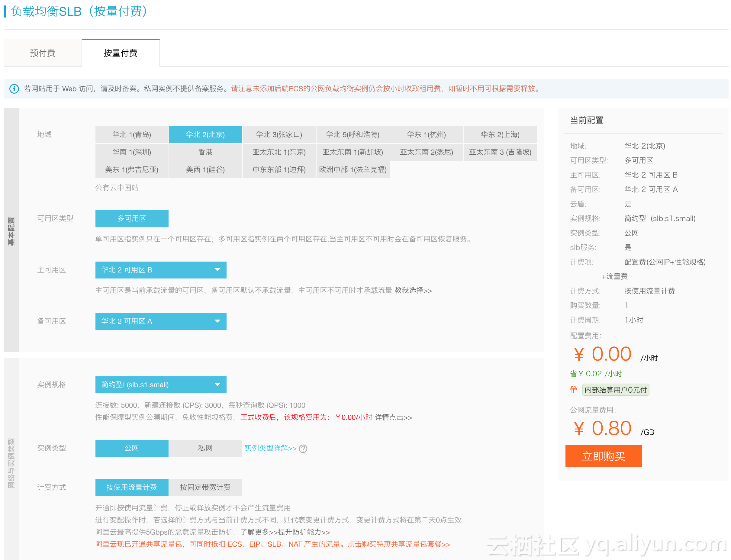Screen dimensions: 731x560
Task: Choose 华东 1(杭州) region
Action: click(x=426, y=134)
